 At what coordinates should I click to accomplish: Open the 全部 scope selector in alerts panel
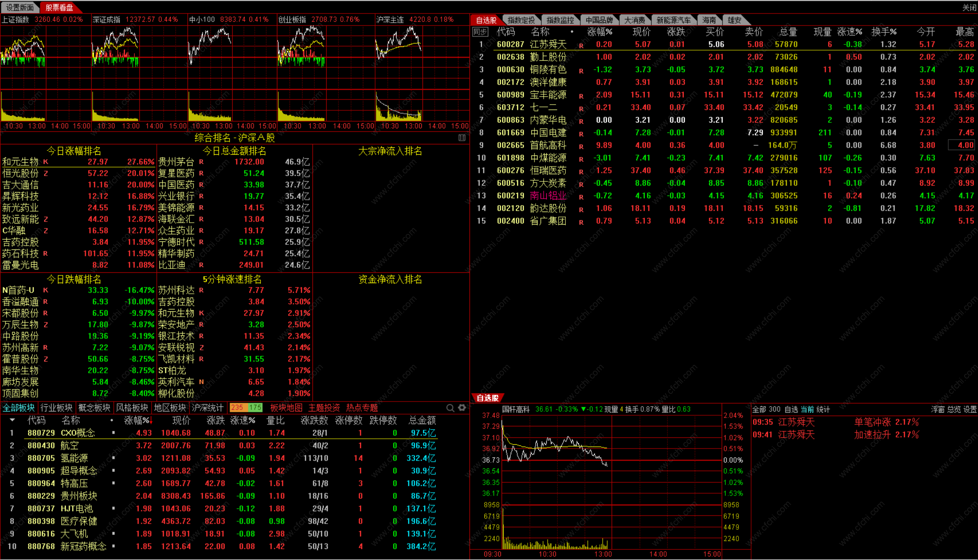click(x=759, y=409)
